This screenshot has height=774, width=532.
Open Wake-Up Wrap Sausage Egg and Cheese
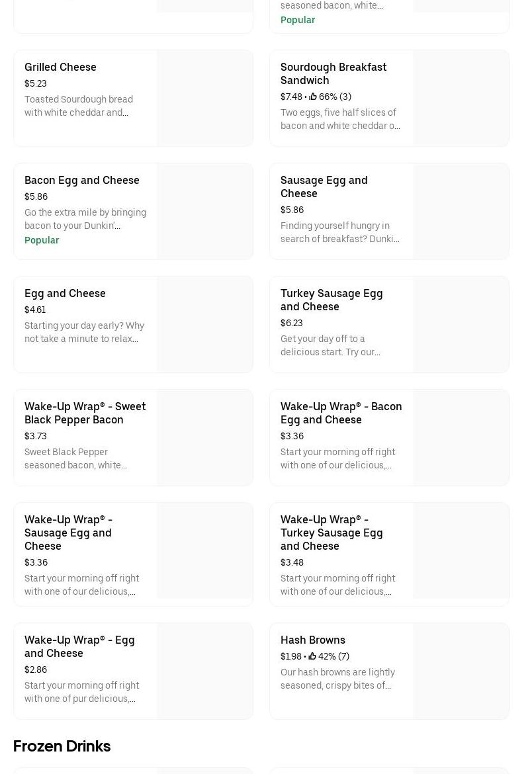68,533
